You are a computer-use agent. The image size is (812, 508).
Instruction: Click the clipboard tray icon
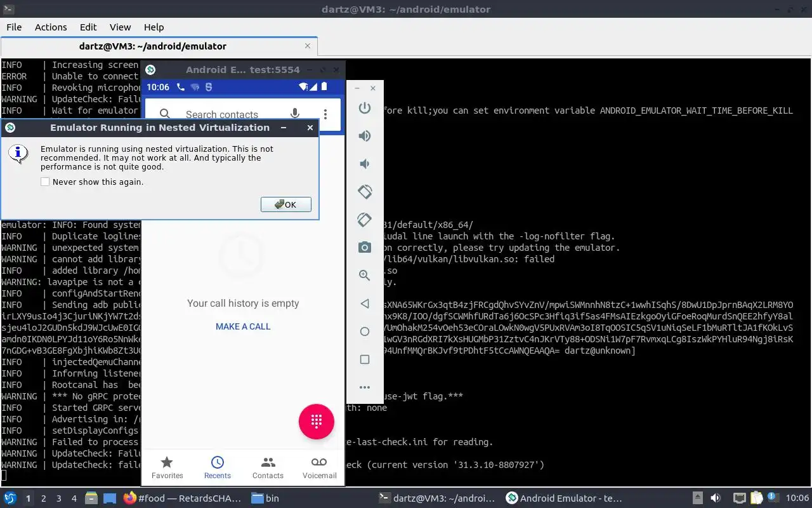pos(756,498)
